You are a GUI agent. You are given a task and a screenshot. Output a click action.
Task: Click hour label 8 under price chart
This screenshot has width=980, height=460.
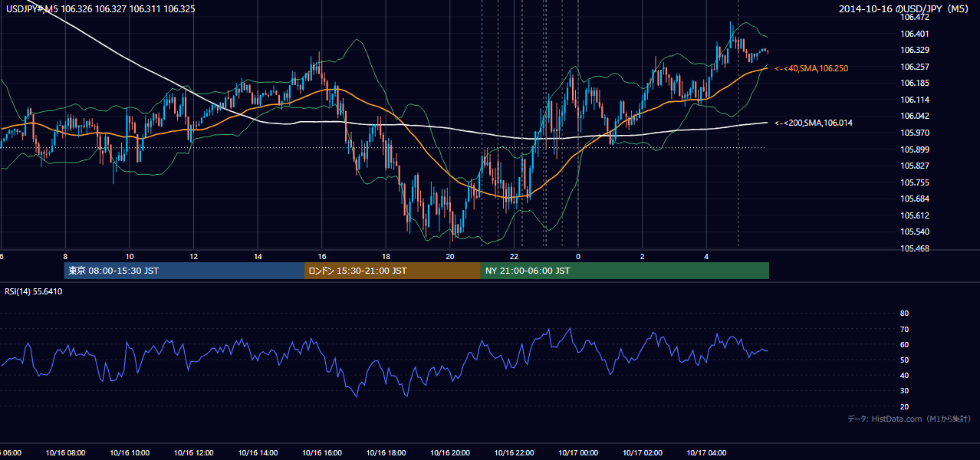point(65,256)
